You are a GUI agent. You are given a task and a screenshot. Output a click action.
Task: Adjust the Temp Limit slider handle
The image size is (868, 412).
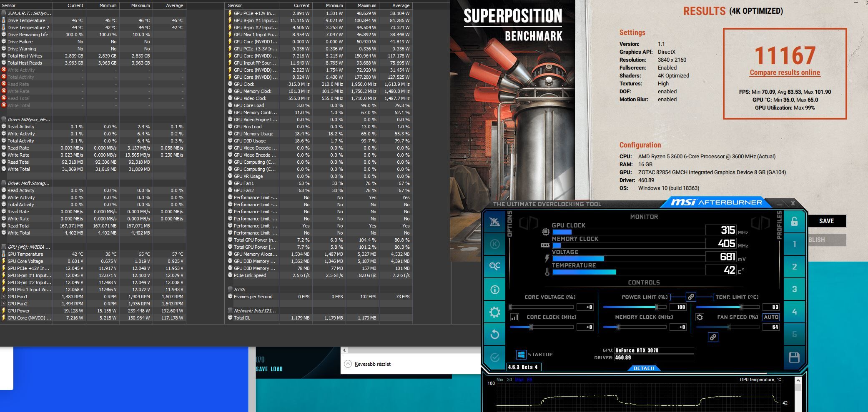pos(741,307)
